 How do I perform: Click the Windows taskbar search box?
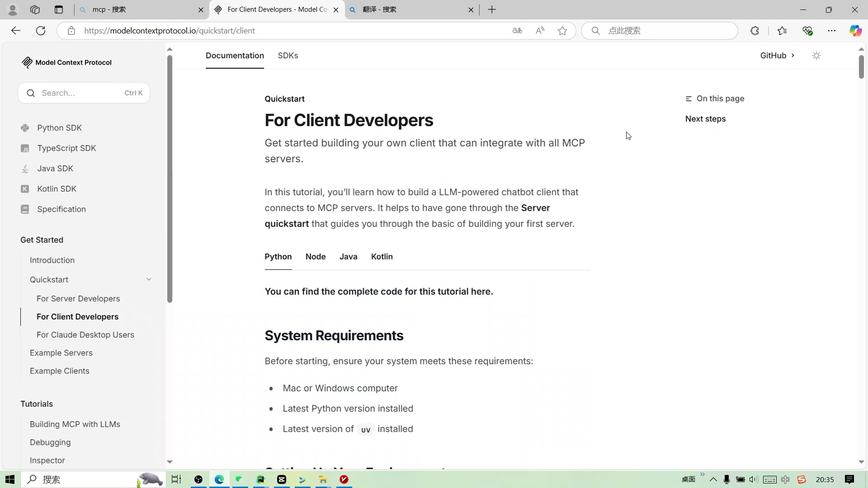point(93,479)
